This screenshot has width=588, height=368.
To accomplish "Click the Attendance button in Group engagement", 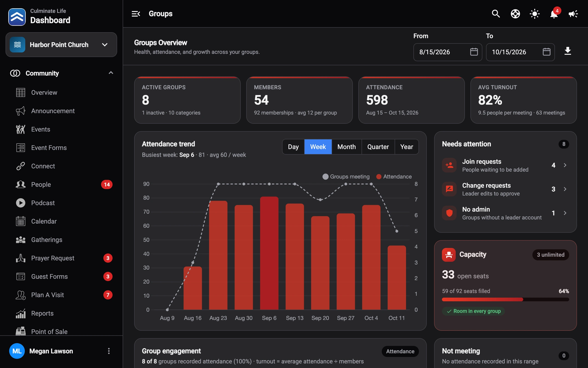I will coord(400,351).
